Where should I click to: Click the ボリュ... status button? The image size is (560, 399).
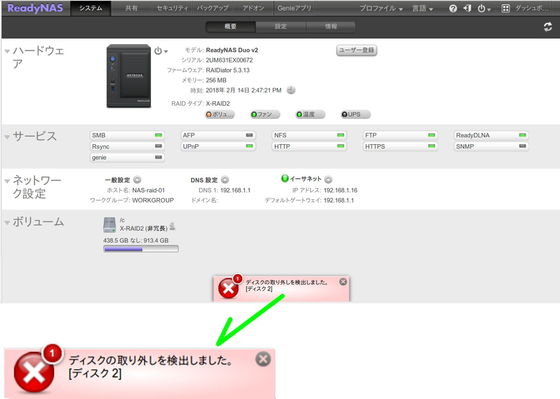[x=219, y=114]
